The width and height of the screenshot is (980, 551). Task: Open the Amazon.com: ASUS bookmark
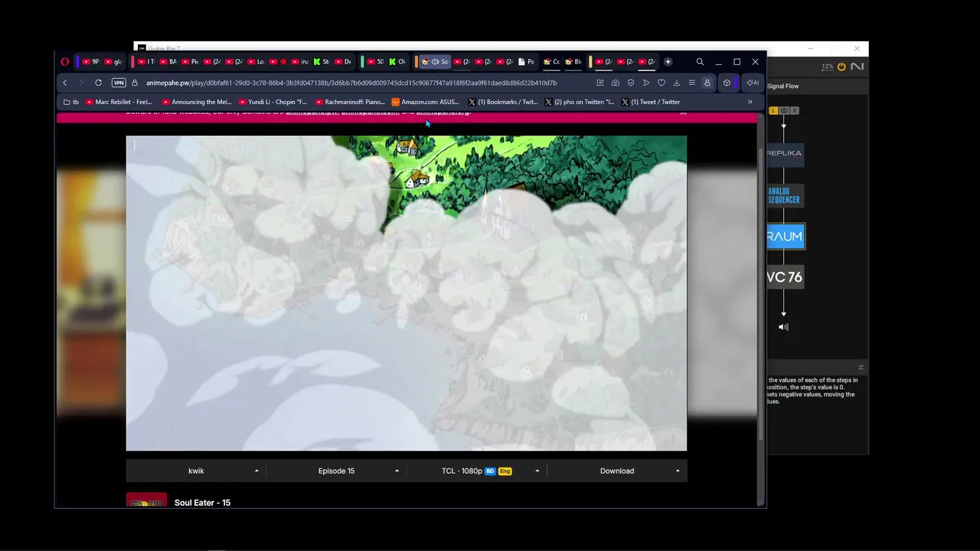(x=425, y=102)
